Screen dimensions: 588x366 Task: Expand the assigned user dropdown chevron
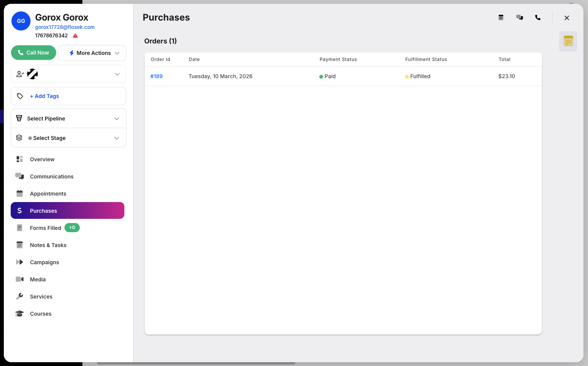117,74
